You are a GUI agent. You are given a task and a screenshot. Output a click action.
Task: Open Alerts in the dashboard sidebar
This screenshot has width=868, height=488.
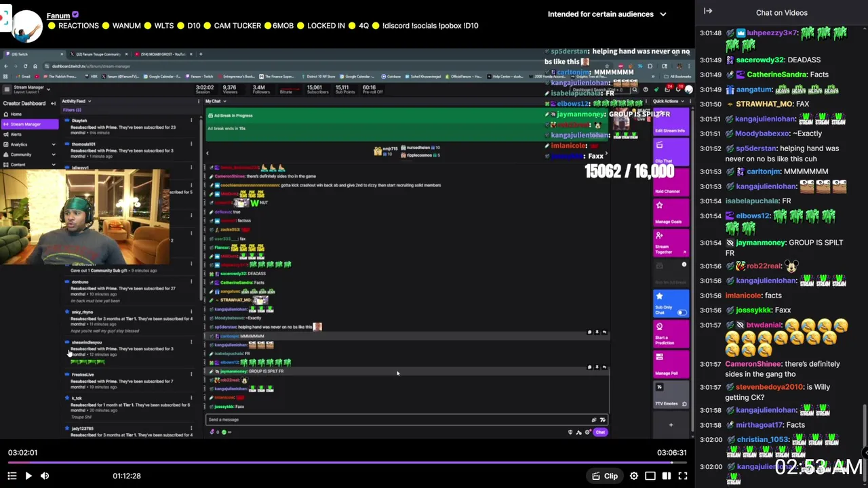tap(16, 134)
